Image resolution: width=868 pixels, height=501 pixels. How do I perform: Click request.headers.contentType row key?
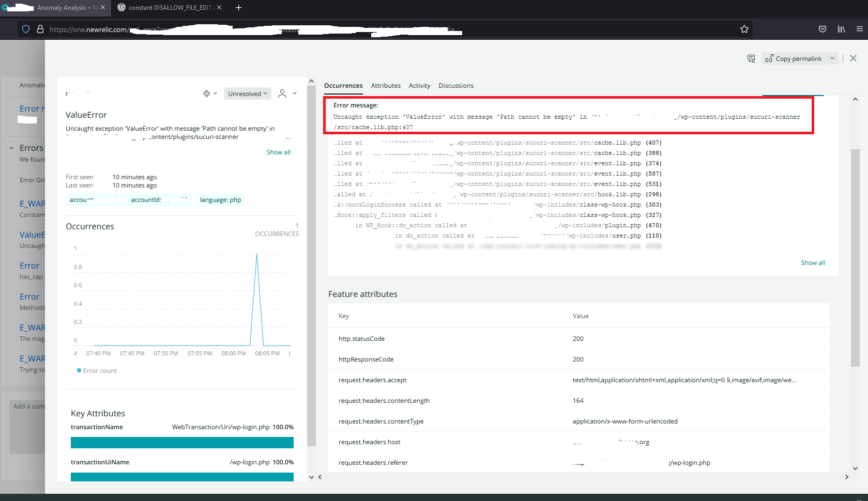coord(381,421)
